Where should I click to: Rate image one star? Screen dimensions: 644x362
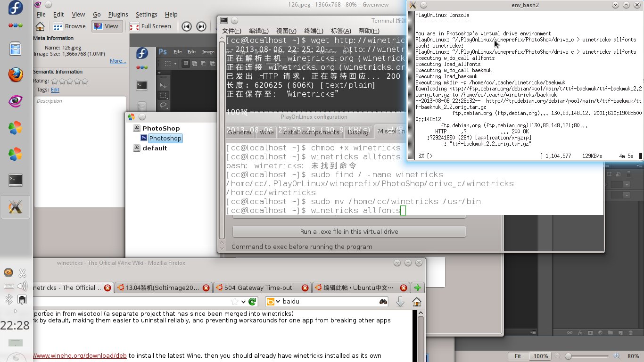pos(55,81)
